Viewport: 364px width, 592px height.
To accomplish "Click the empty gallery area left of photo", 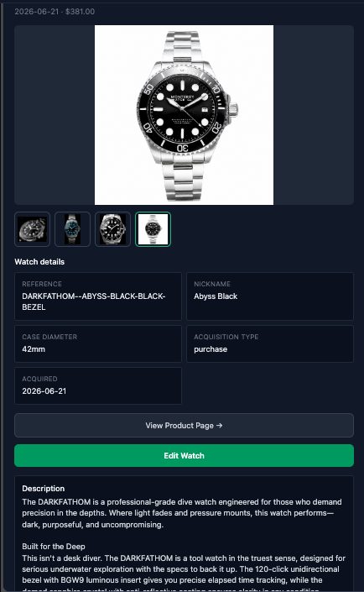I will (x=55, y=115).
